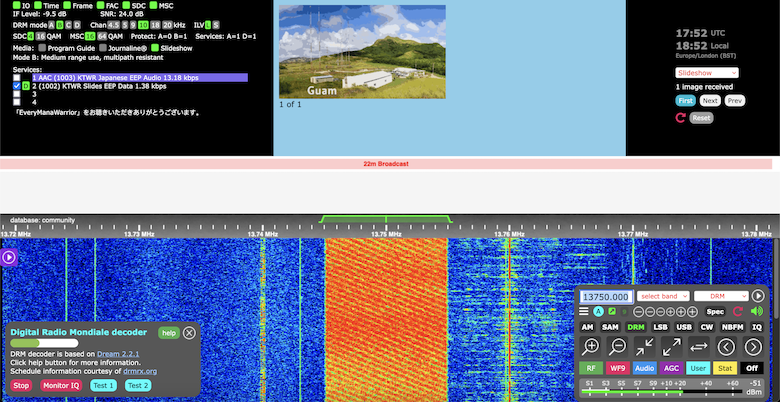The image size is (780, 402).
Task: Tick the checkbox for service 3
Action: coord(16,95)
